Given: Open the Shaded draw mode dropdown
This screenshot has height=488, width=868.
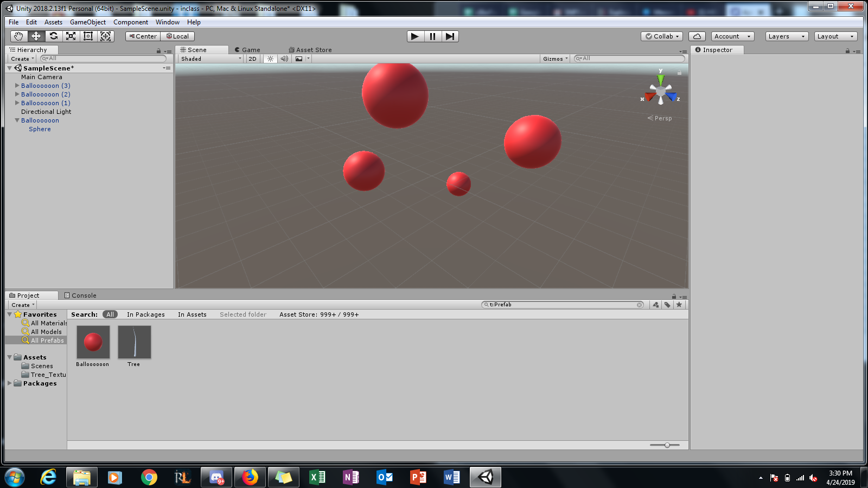Looking at the screenshot, I should point(211,59).
